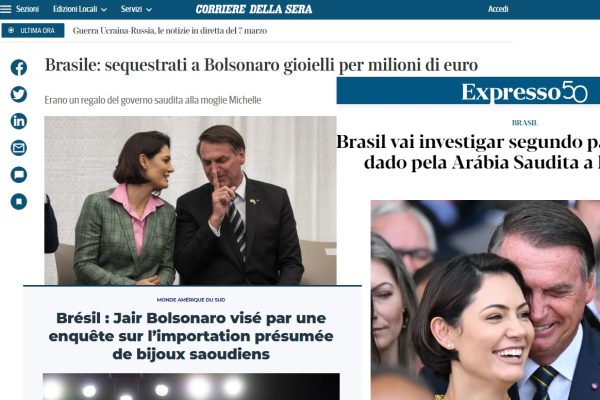Expand the Edizioni Locali dropdown
600x400 pixels.
(80, 9)
